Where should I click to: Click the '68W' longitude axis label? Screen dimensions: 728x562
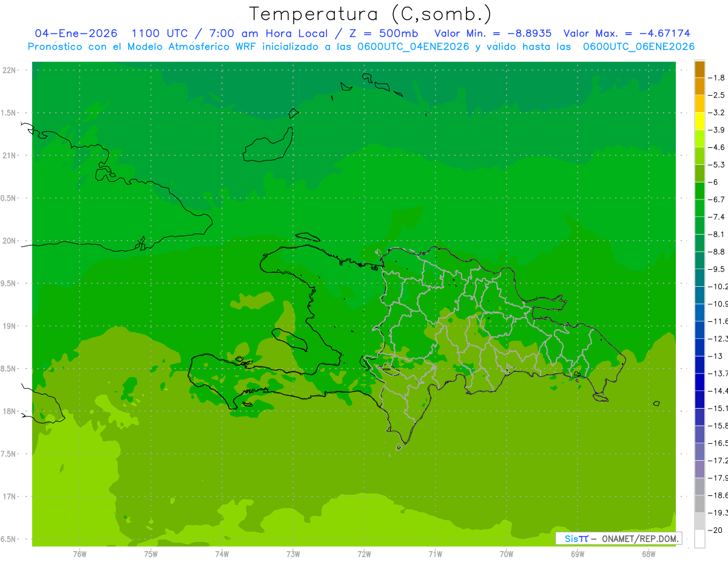pos(649,554)
